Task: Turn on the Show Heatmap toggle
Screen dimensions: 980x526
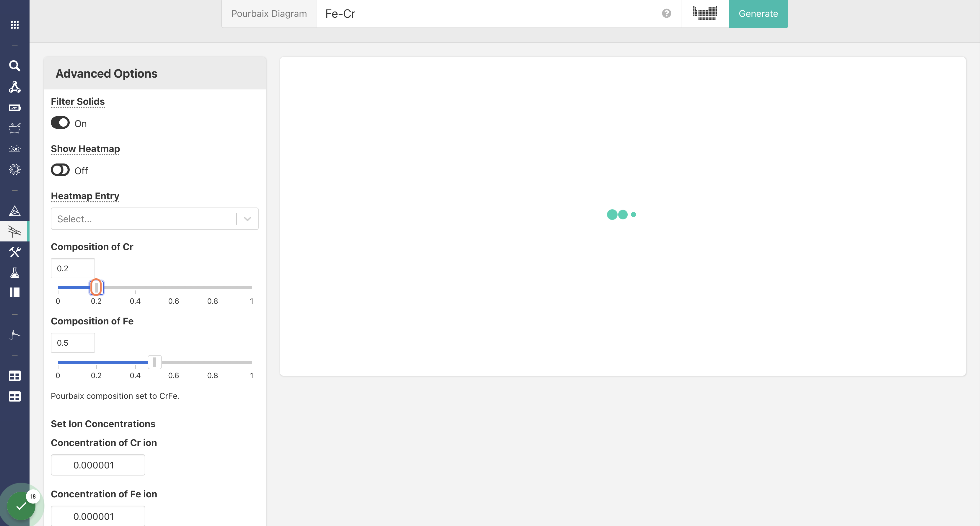Action: pyautogui.click(x=60, y=170)
